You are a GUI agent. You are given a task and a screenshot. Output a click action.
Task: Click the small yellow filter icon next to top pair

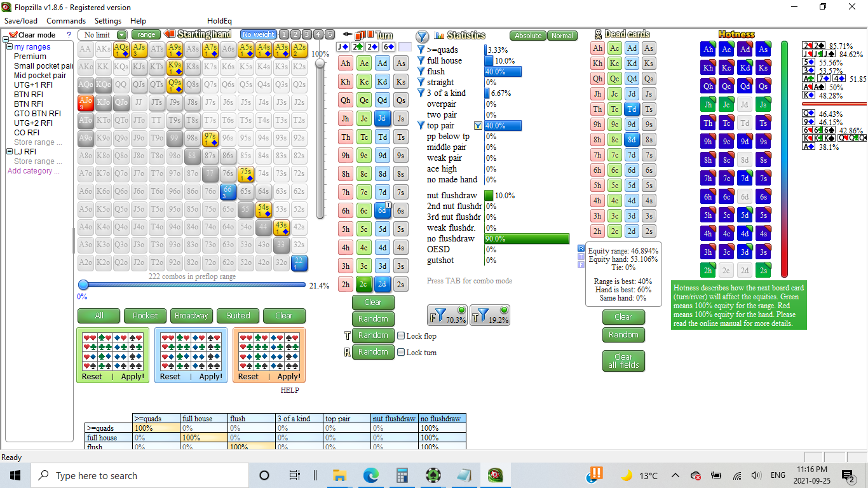(x=478, y=126)
